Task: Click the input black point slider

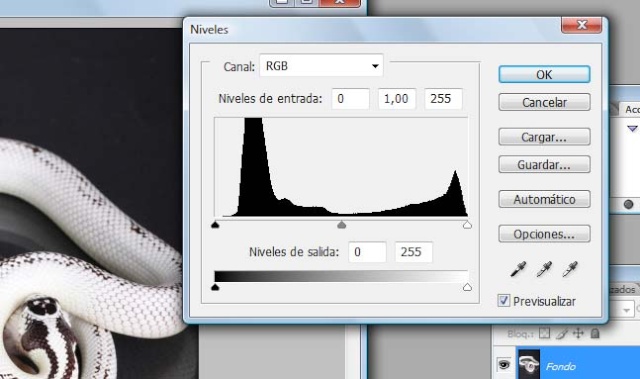Action: [215, 224]
